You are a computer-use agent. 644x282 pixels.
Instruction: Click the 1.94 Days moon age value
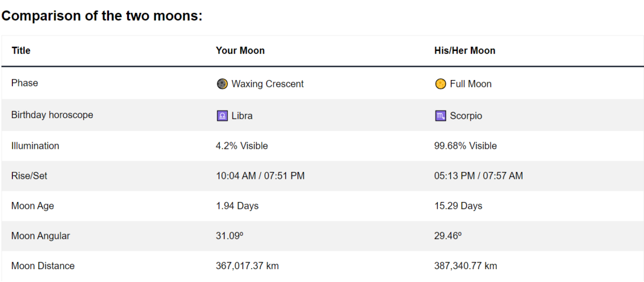click(237, 206)
